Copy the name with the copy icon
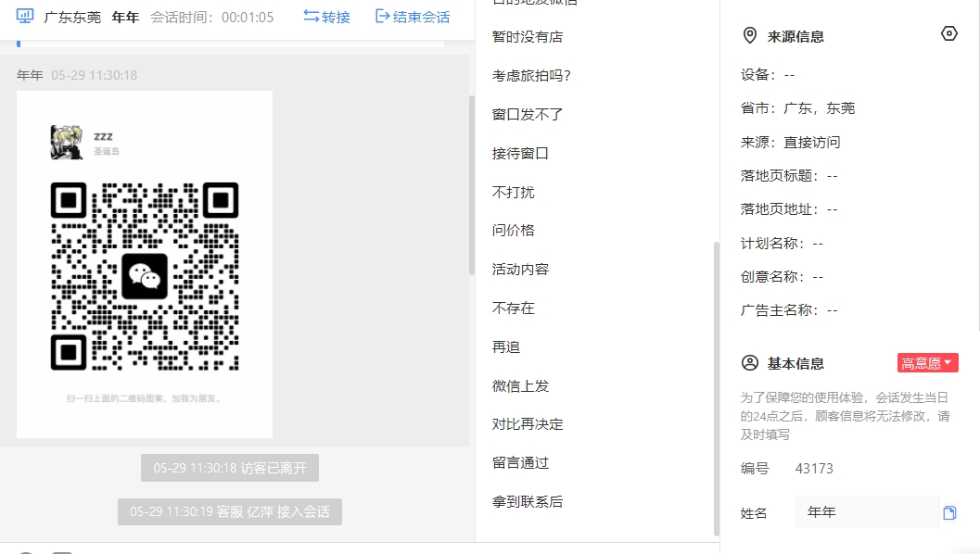The image size is (980, 554). pos(949,513)
